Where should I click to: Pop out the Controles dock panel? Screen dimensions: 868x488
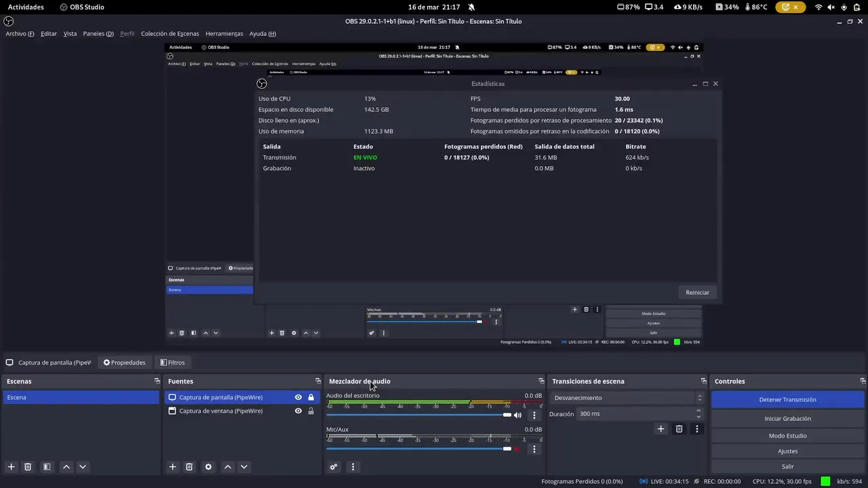863,381
